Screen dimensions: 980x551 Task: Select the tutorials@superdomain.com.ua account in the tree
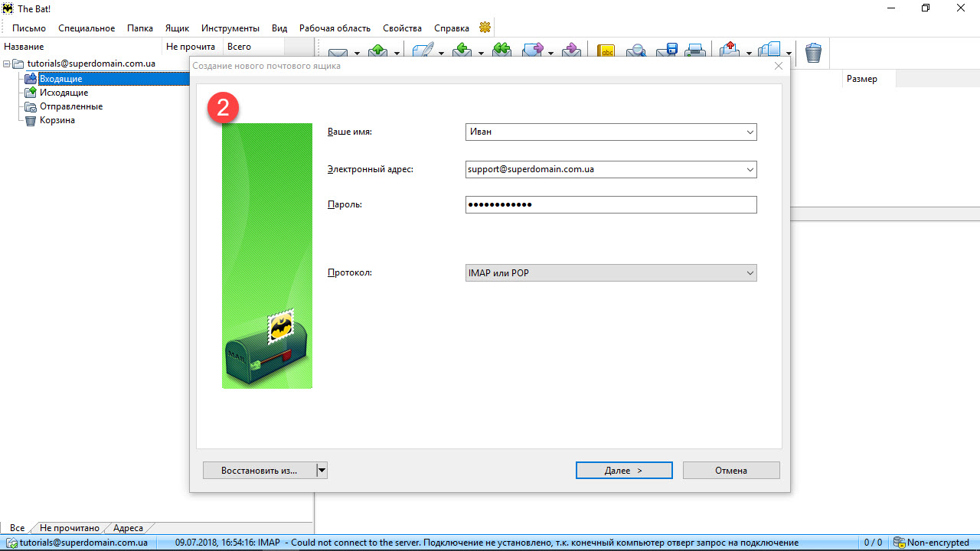pyautogui.click(x=91, y=64)
